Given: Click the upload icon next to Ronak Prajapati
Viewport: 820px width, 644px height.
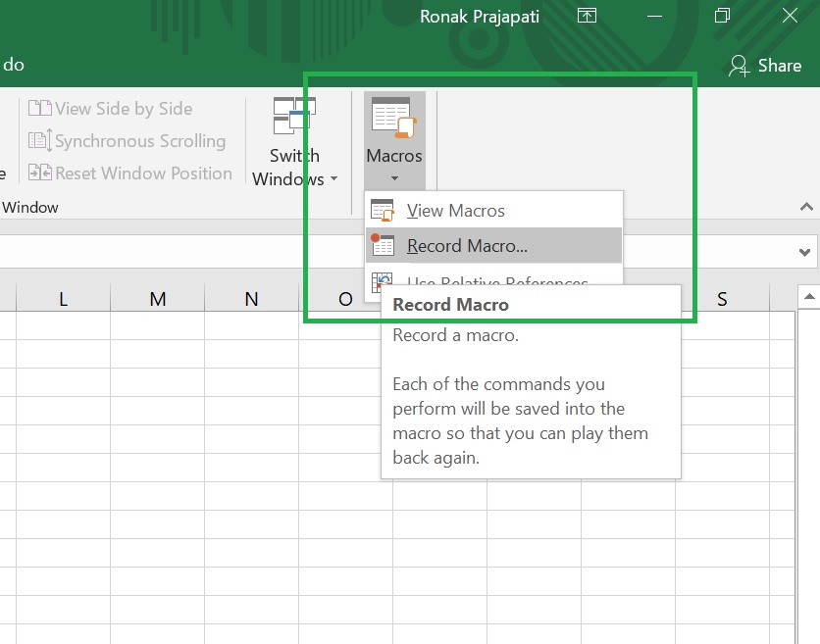Looking at the screenshot, I should tap(587, 16).
